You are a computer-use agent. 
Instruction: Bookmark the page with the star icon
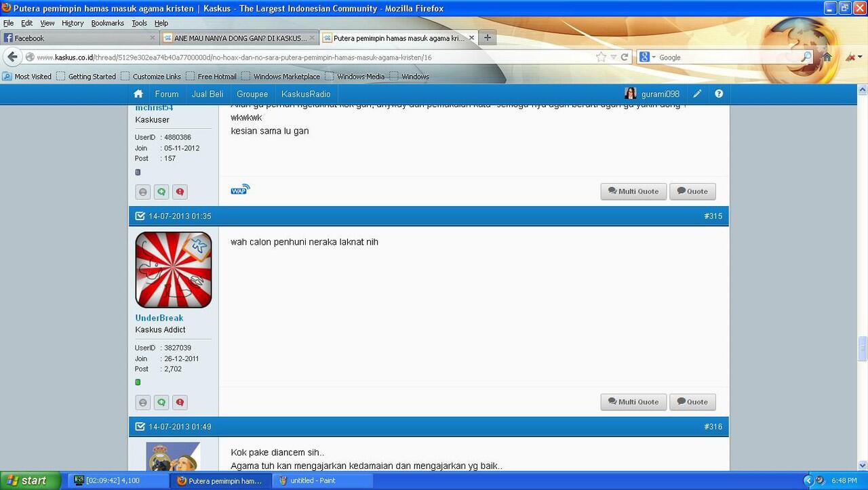(601, 57)
